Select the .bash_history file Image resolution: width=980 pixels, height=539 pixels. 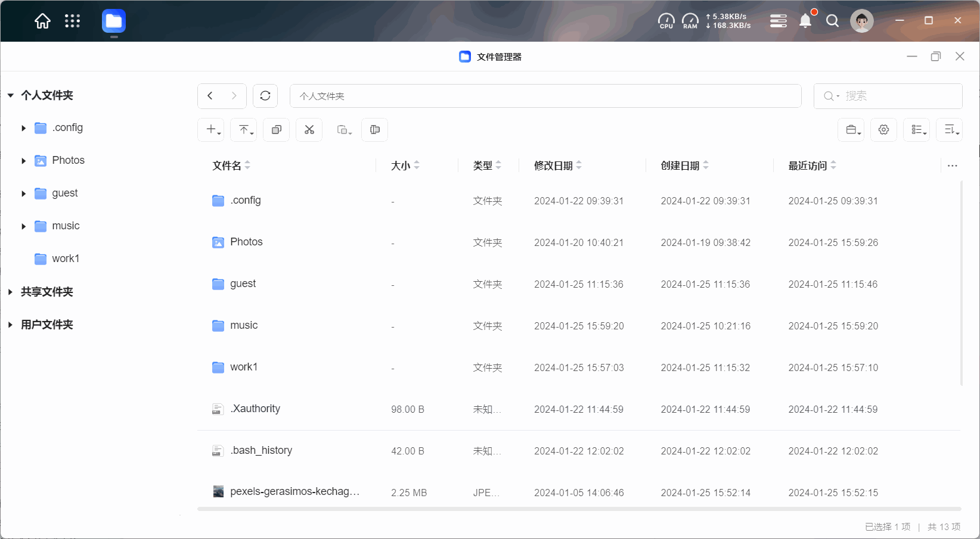pyautogui.click(x=578, y=451)
